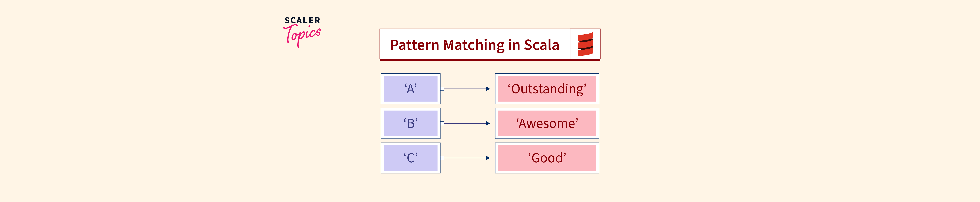
Task: Click the pink 'Awesome' box
Action: [547, 123]
